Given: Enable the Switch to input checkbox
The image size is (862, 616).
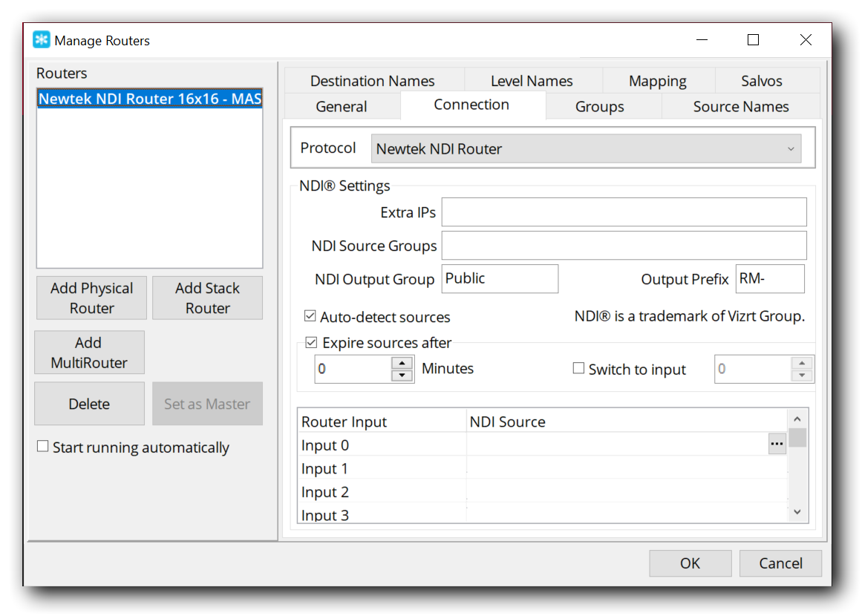Looking at the screenshot, I should [578, 368].
